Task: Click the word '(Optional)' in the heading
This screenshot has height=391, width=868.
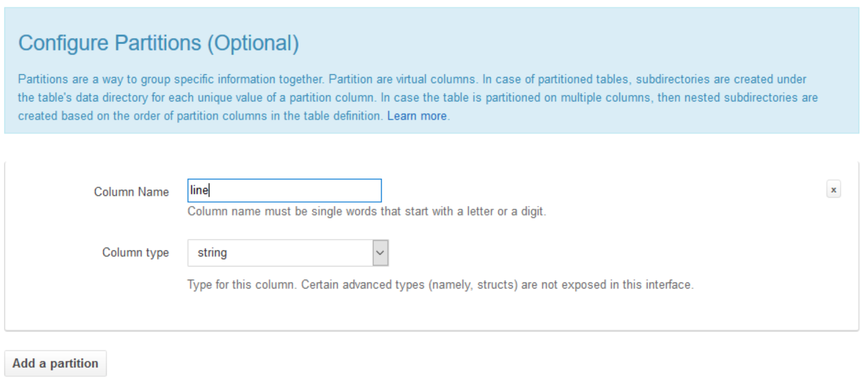Action: click(253, 43)
